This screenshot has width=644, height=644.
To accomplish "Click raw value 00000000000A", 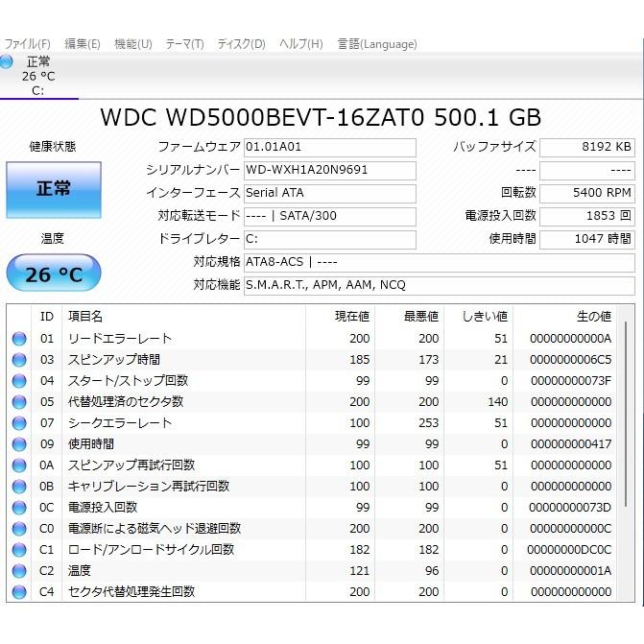I will 570,339.
